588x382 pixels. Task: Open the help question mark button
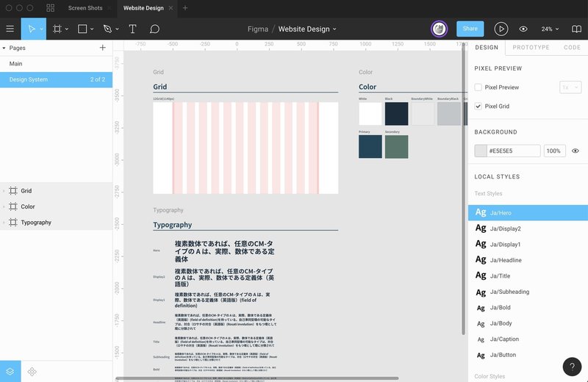coord(572,367)
